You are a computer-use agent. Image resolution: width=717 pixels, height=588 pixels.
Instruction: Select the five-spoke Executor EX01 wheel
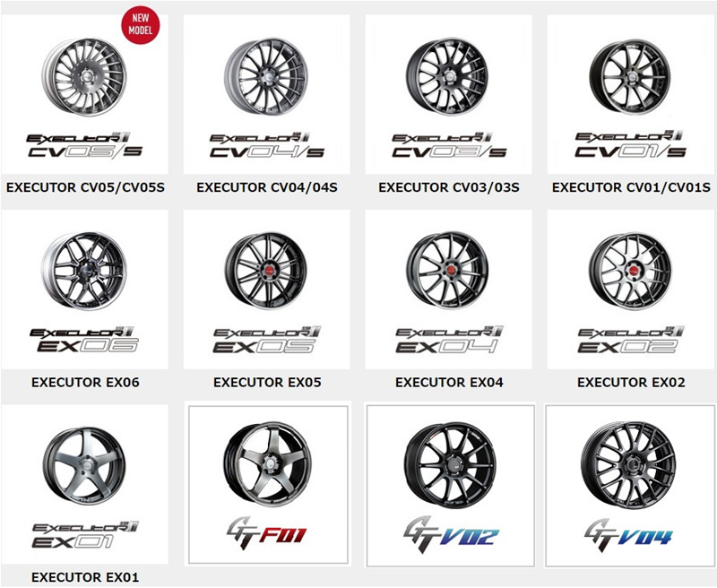coord(84,466)
